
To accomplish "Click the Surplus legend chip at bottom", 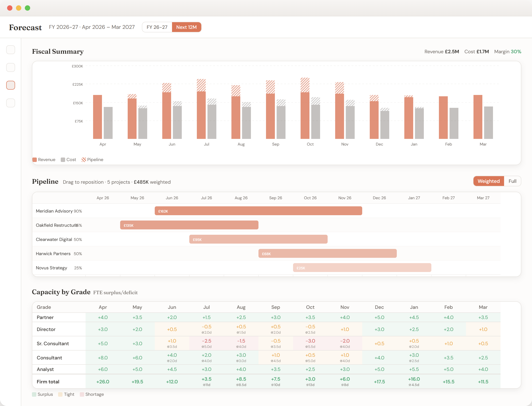I will pos(34,394).
